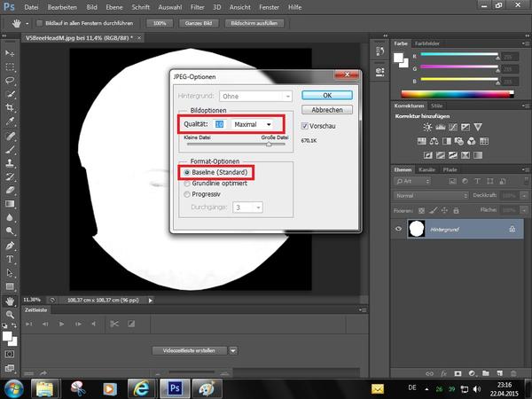Click the 100% zoom button
The image size is (532, 399).
coord(160,23)
